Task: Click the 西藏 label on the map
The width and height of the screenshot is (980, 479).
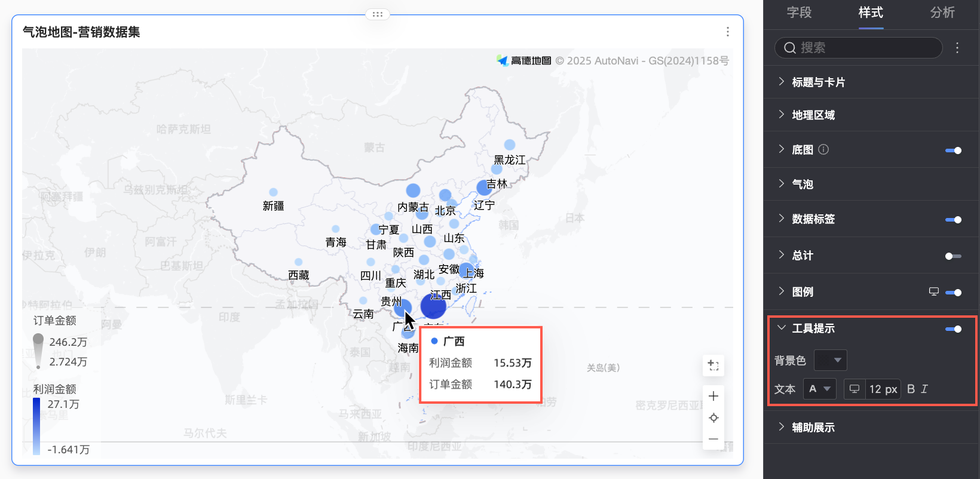Action: tap(299, 275)
